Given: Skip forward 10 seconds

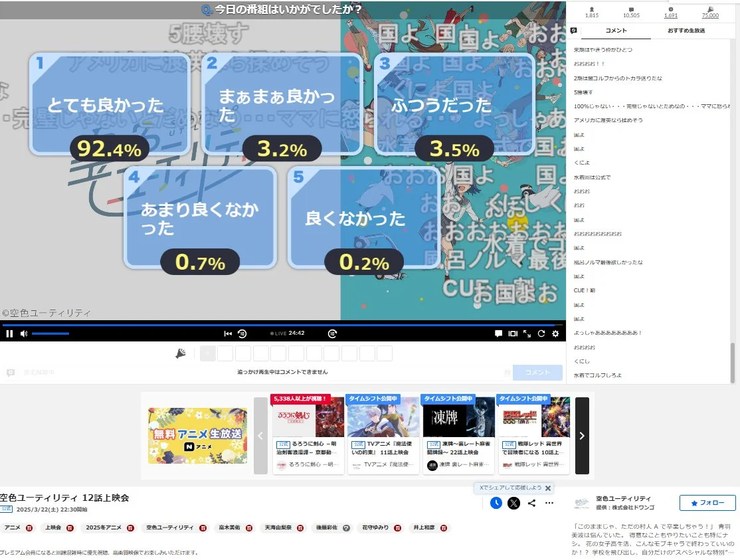Looking at the screenshot, I should (x=332, y=333).
